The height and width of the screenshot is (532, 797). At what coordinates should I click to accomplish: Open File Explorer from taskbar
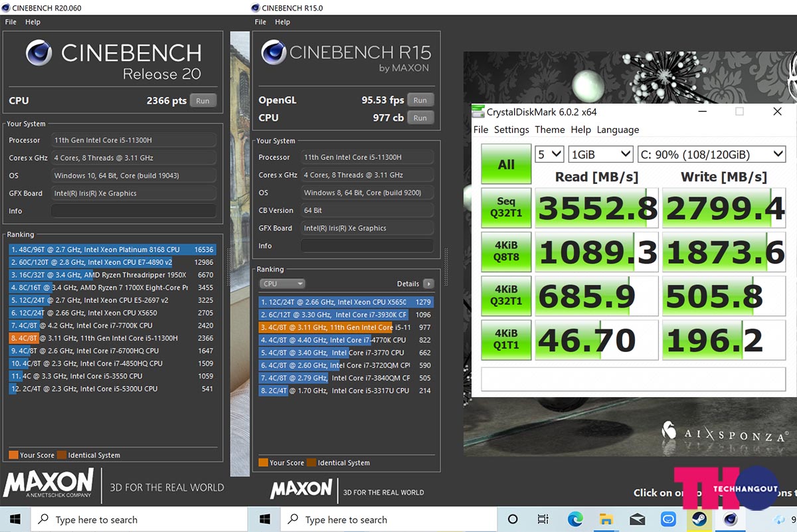click(606, 519)
